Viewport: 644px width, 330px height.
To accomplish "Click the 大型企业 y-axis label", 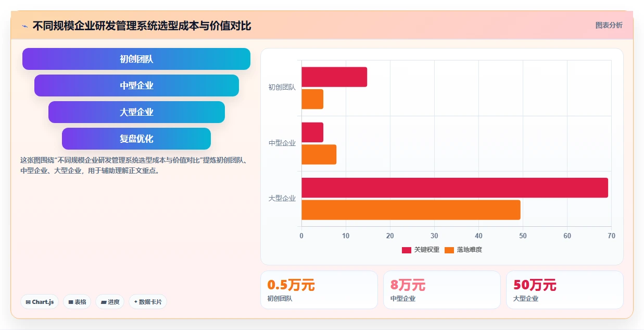I will 282,198.
